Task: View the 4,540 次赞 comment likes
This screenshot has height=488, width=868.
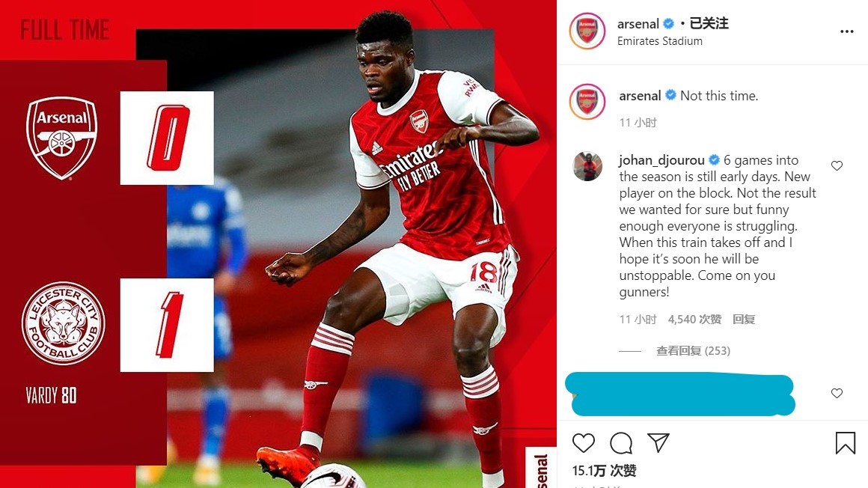Action: point(694,319)
